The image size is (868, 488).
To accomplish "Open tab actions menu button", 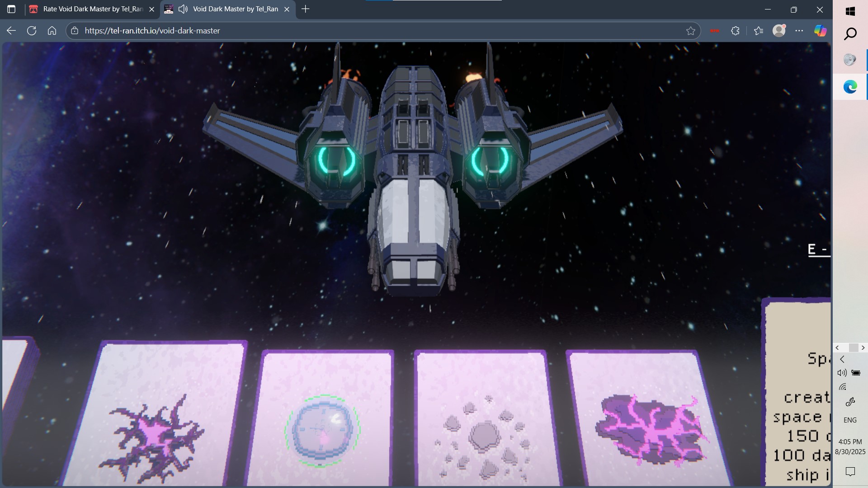I will pyautogui.click(x=11, y=9).
